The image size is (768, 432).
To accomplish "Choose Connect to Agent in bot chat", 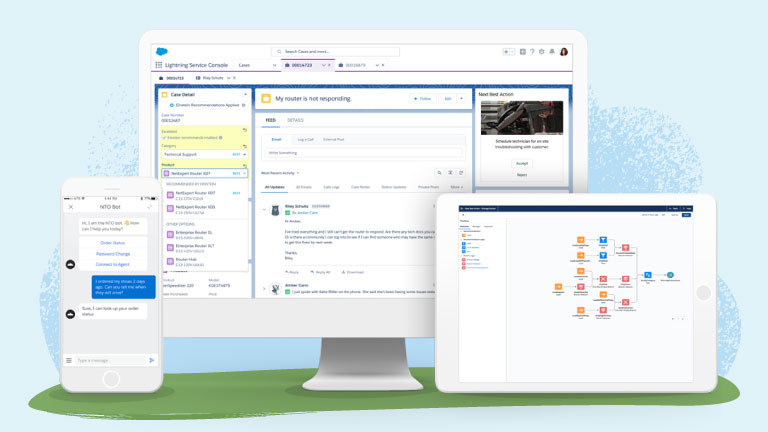I will point(113,264).
